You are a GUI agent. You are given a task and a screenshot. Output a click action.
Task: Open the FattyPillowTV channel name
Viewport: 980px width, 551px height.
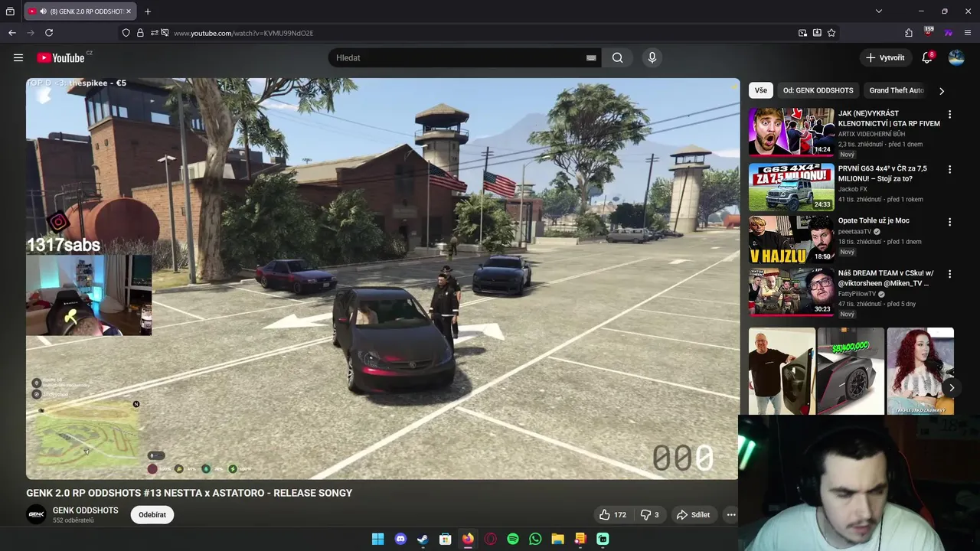pyautogui.click(x=857, y=294)
